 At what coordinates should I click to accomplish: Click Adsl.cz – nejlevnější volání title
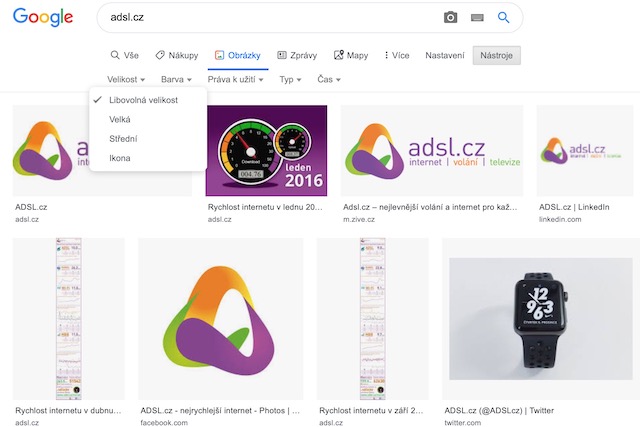430,207
